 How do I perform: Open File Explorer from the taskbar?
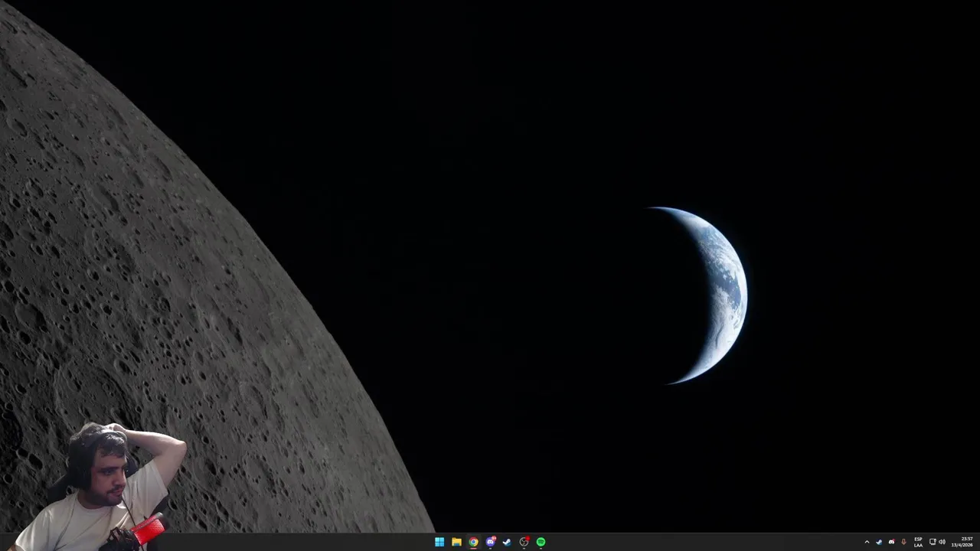[456, 542]
